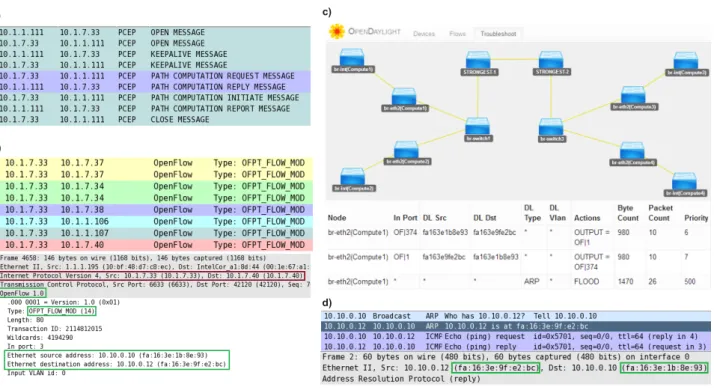This screenshot has width=714, height=390.
Task: Click the Actions column header
Action: (587, 218)
